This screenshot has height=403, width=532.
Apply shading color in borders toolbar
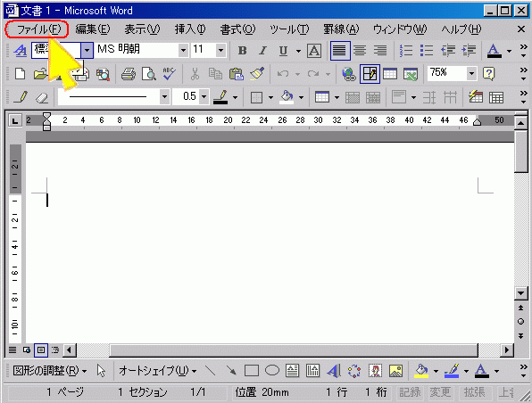pos(287,97)
